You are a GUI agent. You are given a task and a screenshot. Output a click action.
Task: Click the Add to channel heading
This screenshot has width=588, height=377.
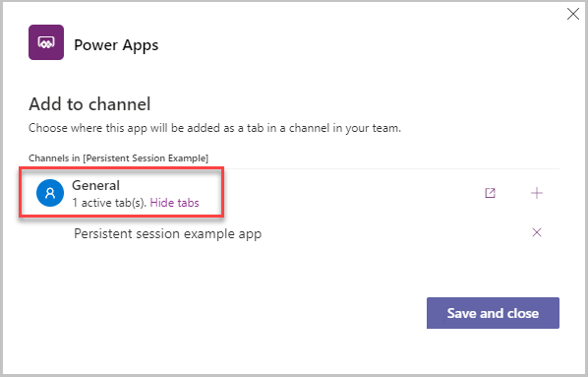pos(89,104)
